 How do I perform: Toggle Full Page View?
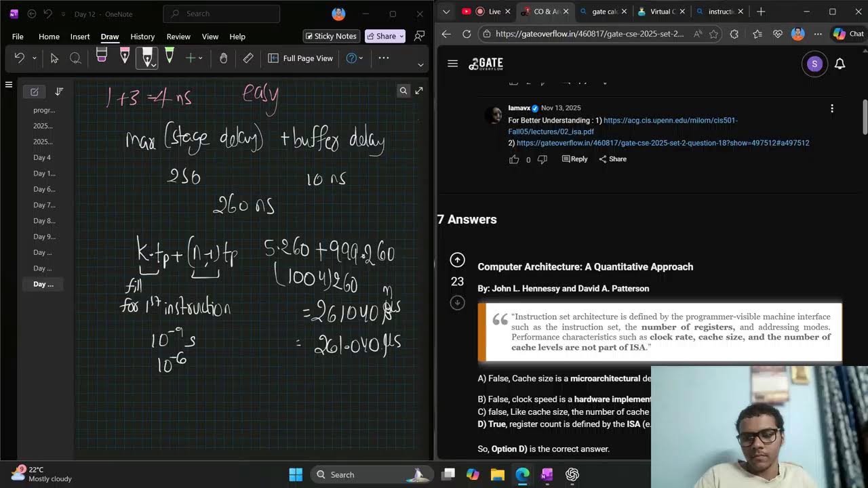pyautogui.click(x=300, y=58)
